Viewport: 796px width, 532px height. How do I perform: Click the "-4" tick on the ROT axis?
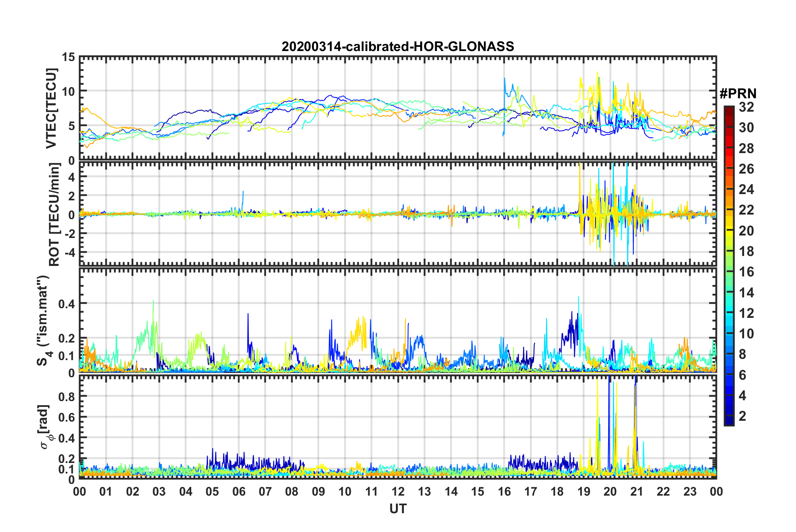coord(69,253)
